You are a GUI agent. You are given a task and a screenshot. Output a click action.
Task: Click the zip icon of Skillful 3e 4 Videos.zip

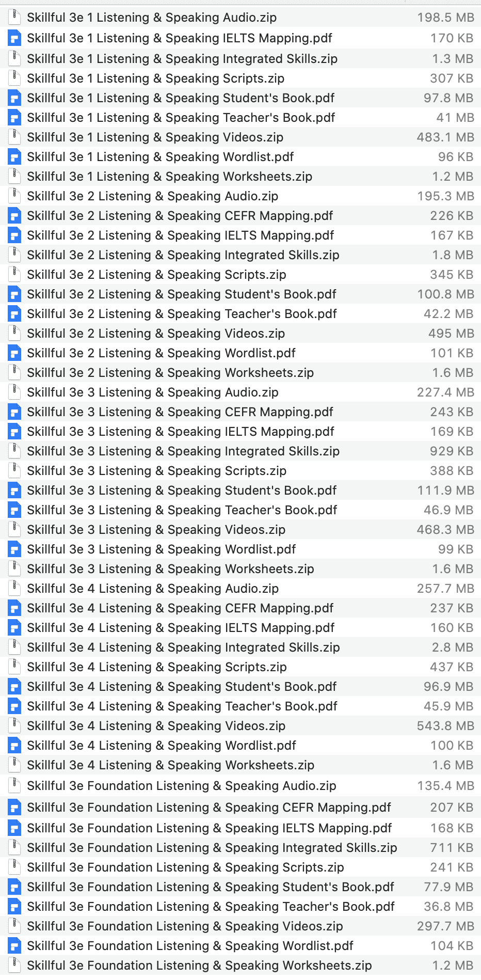click(x=15, y=725)
